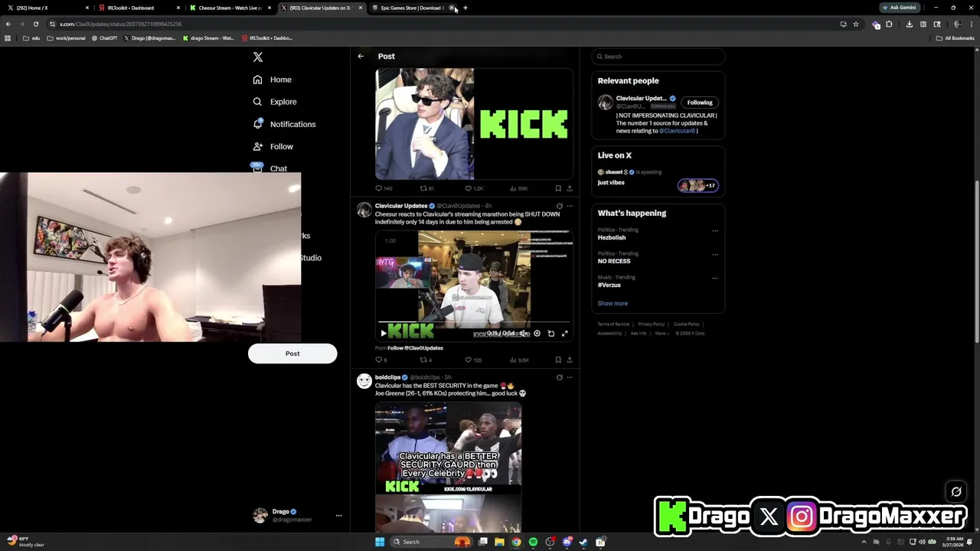Open the #Verzus trending topic
980x551 pixels.
point(609,285)
